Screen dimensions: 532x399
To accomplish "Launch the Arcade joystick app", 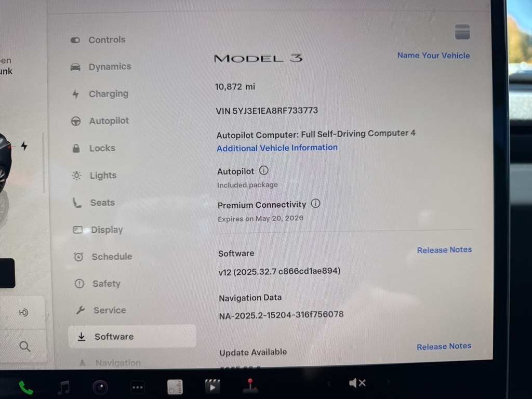I will pyautogui.click(x=250, y=385).
